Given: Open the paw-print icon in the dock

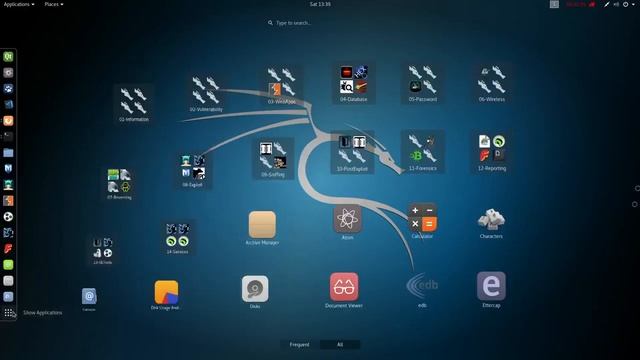Looking at the screenshot, I should 8,89.
